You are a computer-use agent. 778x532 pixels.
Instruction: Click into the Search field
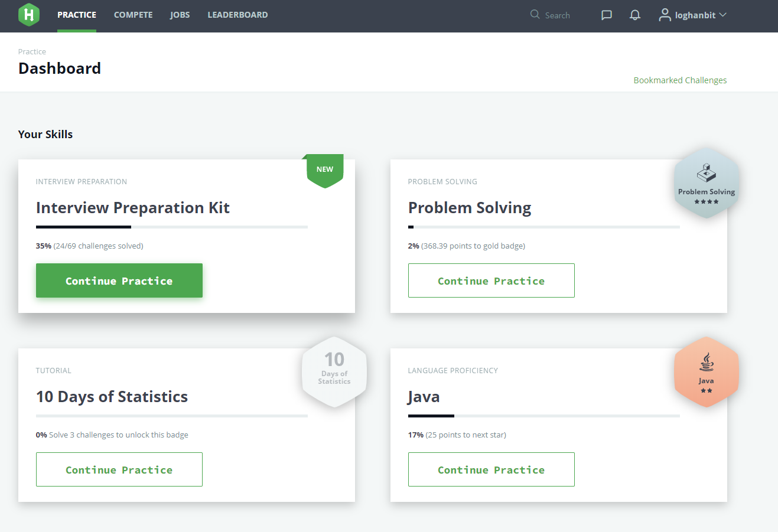[558, 15]
